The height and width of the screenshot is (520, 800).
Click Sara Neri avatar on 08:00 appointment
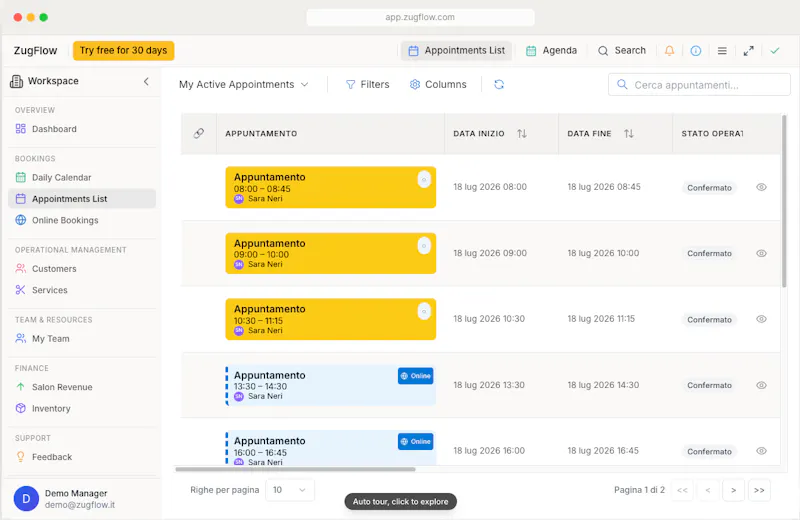click(239, 199)
